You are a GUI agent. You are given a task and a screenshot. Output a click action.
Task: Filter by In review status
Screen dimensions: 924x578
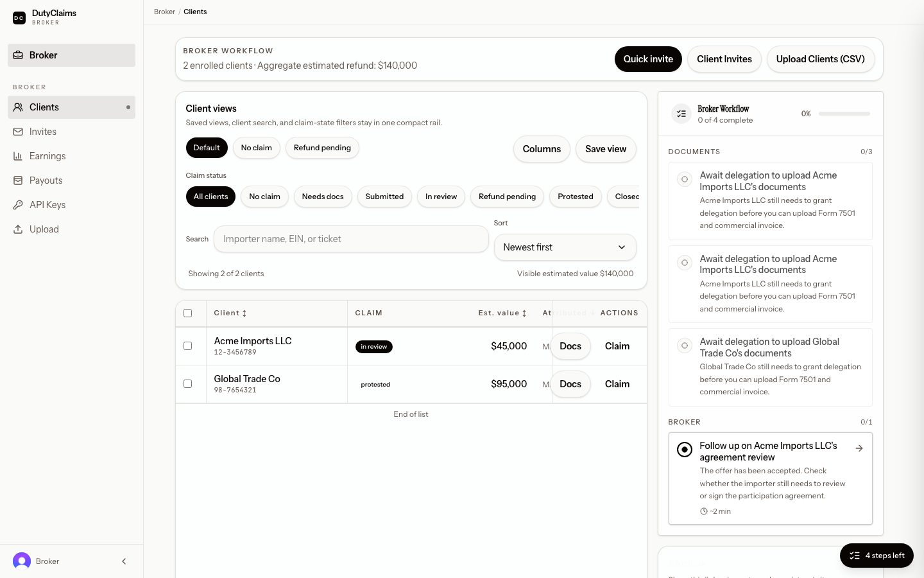441,197
